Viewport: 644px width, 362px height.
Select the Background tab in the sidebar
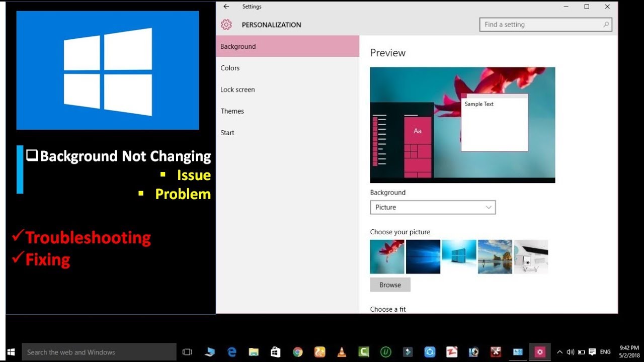[288, 46]
